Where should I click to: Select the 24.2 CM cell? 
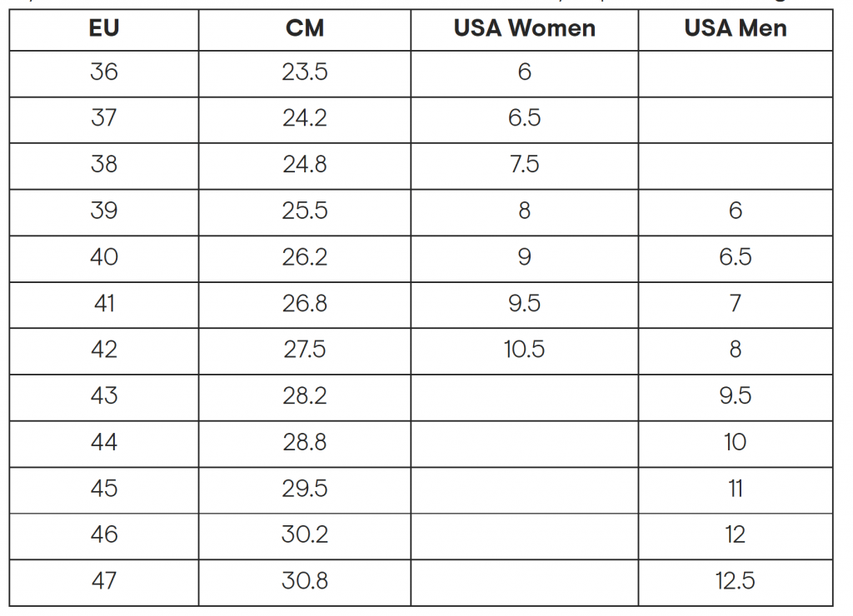click(305, 120)
